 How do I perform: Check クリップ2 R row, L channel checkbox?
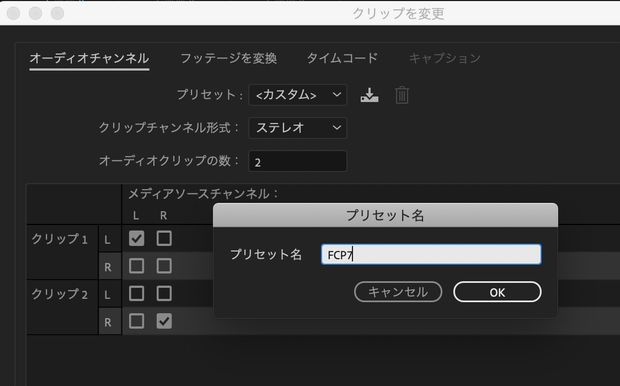click(x=136, y=321)
